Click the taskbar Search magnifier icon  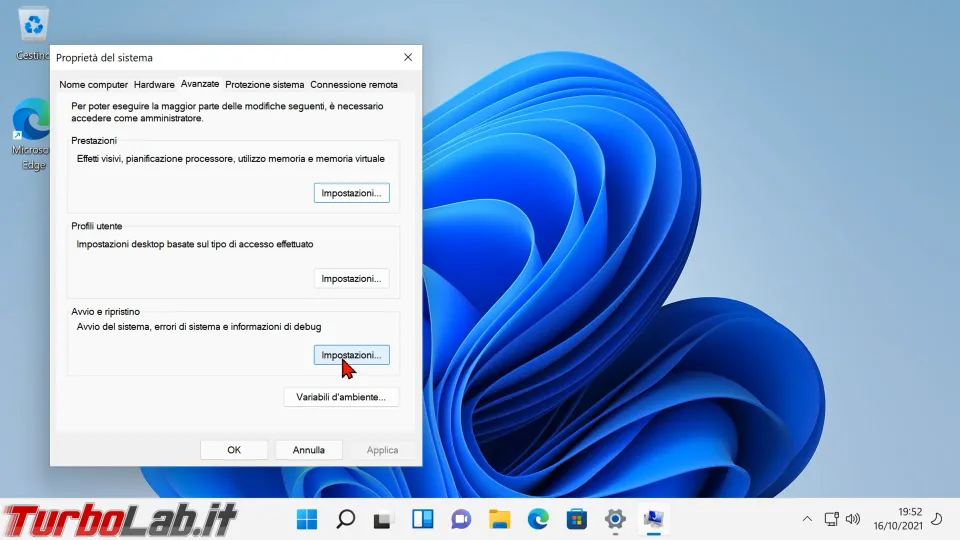point(345,519)
